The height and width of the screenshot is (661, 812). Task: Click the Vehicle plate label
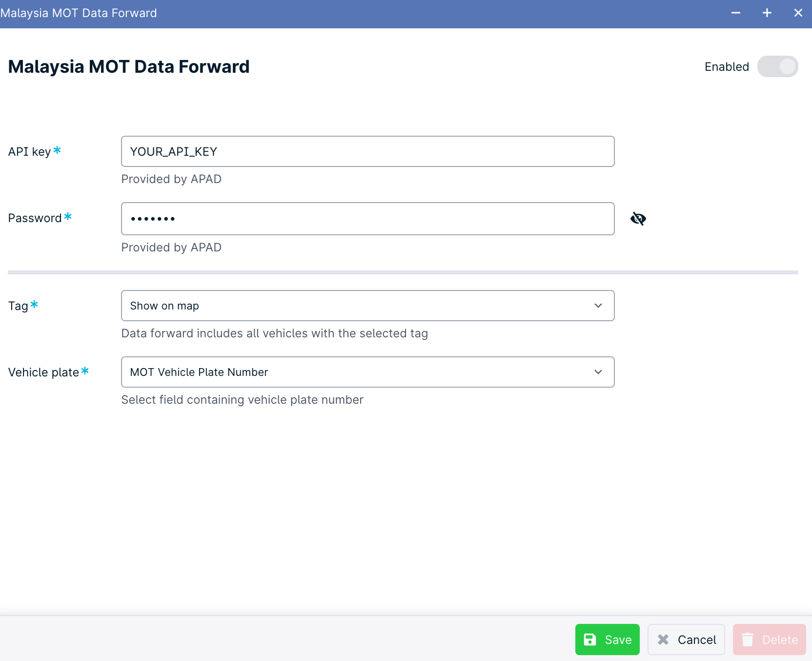pyautogui.click(x=43, y=372)
